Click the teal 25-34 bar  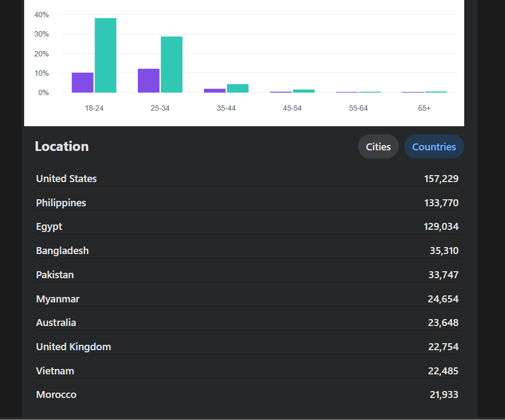click(172, 64)
